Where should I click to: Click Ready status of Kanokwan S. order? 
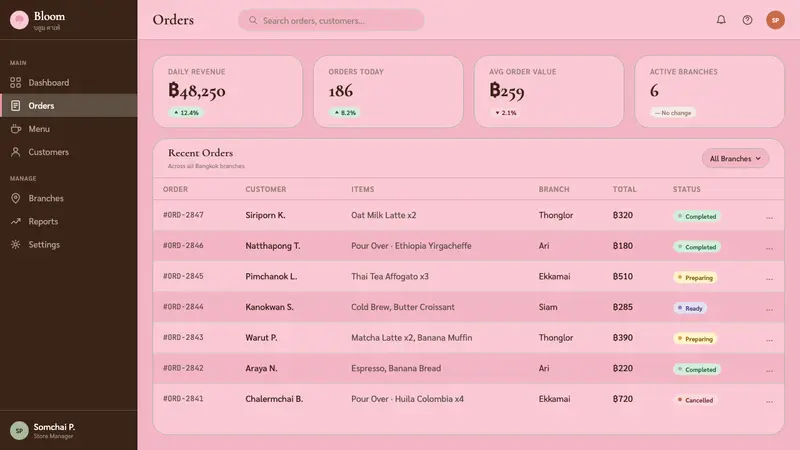[690, 308]
